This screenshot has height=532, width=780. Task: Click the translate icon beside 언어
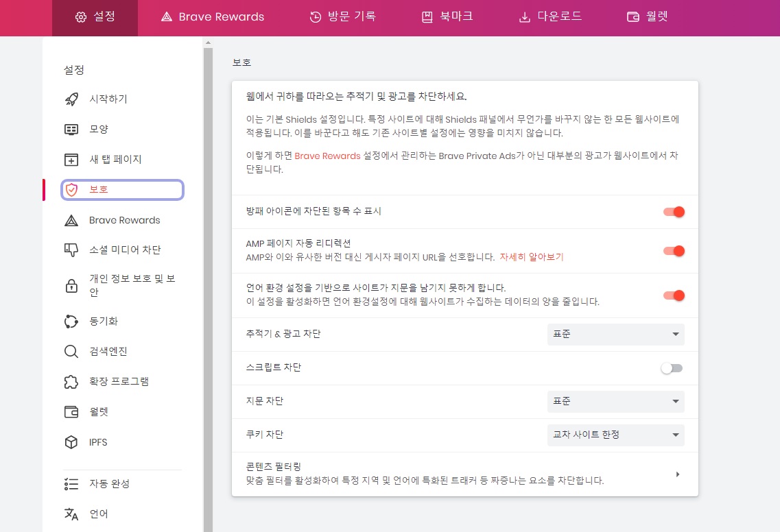(x=71, y=514)
